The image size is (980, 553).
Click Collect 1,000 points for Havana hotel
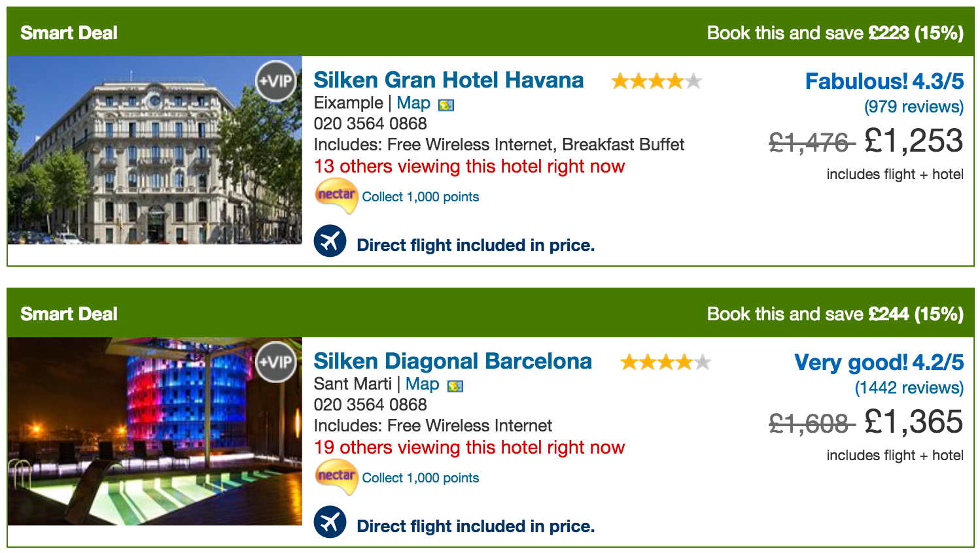click(420, 197)
